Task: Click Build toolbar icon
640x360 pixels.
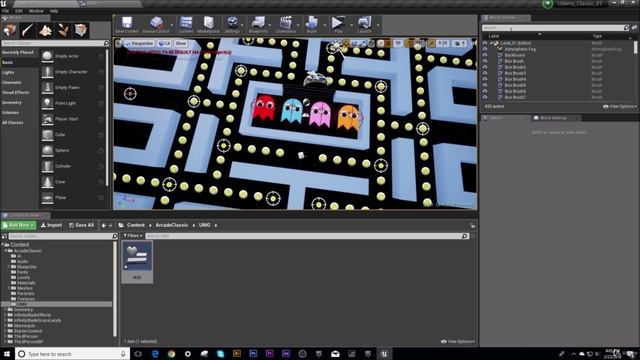Action: (311, 24)
